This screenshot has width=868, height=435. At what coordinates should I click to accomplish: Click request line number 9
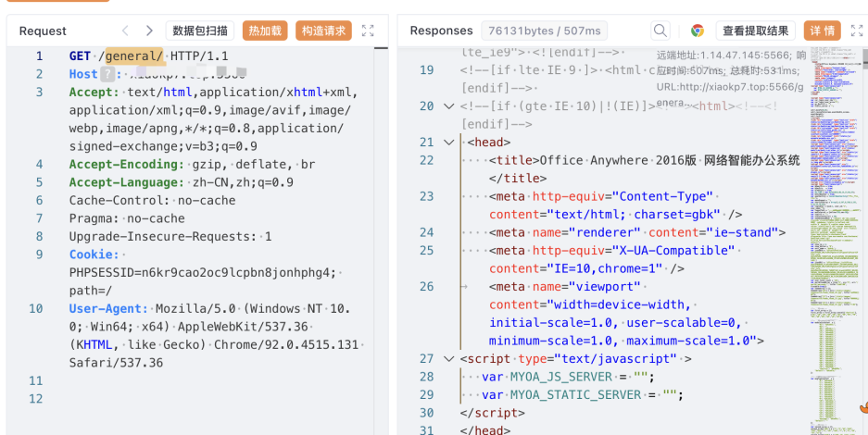pyautogui.click(x=39, y=255)
